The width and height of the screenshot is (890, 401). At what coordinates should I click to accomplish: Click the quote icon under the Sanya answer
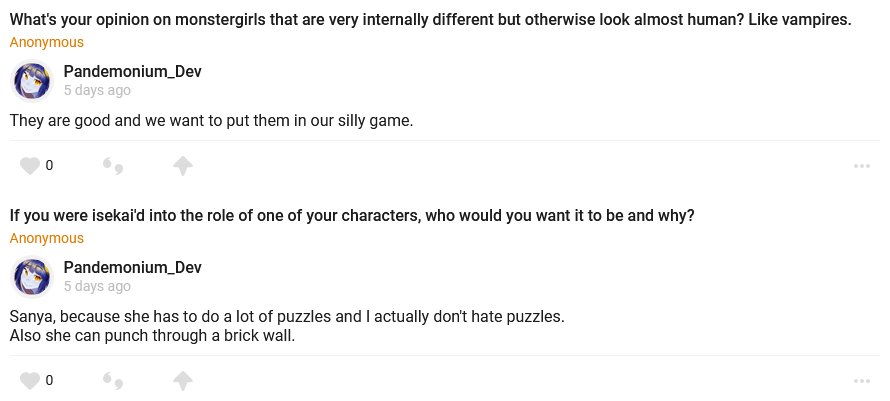click(113, 381)
